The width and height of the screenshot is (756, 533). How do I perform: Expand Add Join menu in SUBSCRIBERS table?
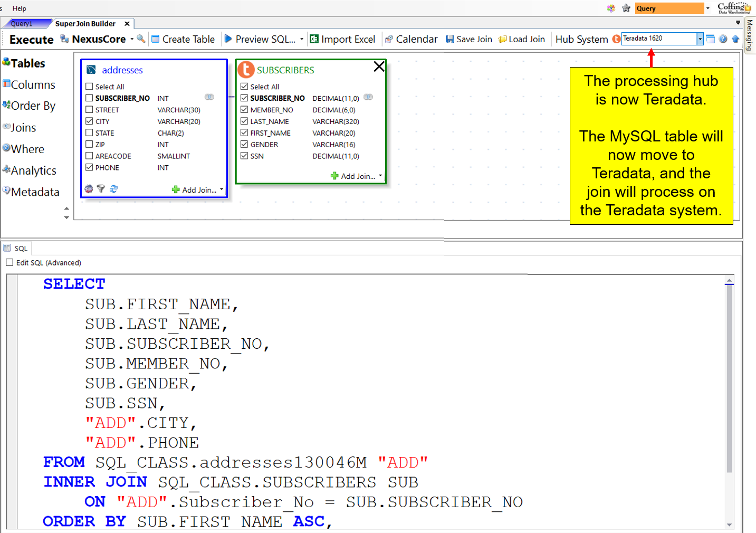[380, 176]
